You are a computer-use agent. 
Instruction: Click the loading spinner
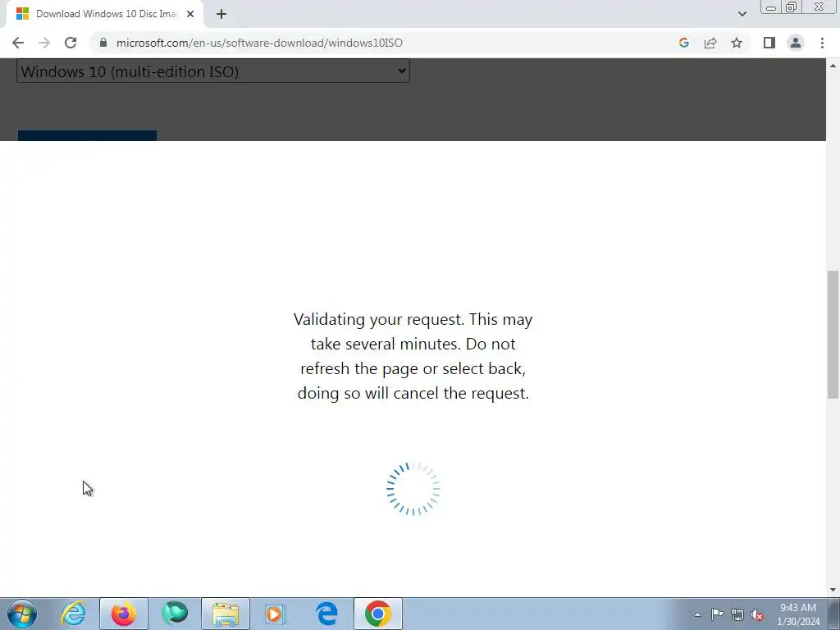(413, 489)
